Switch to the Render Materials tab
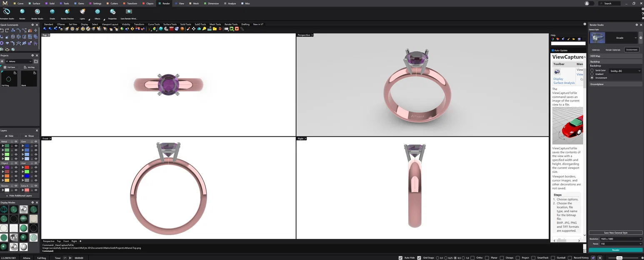Image resolution: width=644 pixels, height=260 pixels. click(x=613, y=50)
